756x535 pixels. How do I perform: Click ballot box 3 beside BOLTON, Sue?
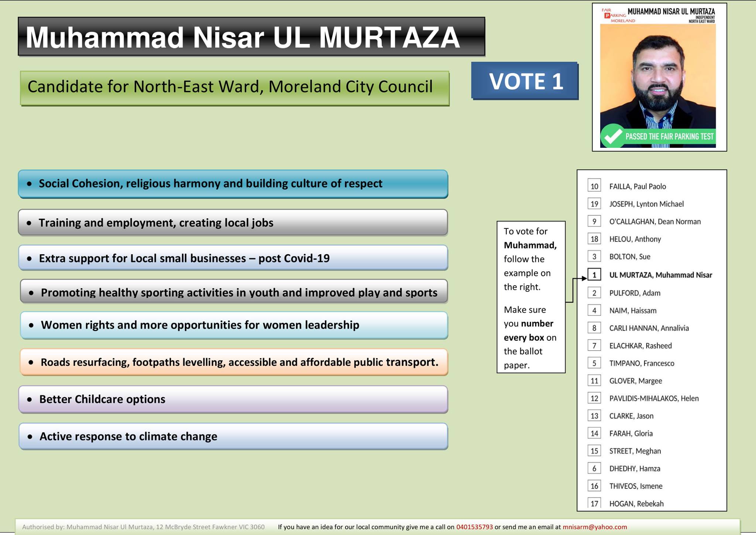[x=594, y=257]
